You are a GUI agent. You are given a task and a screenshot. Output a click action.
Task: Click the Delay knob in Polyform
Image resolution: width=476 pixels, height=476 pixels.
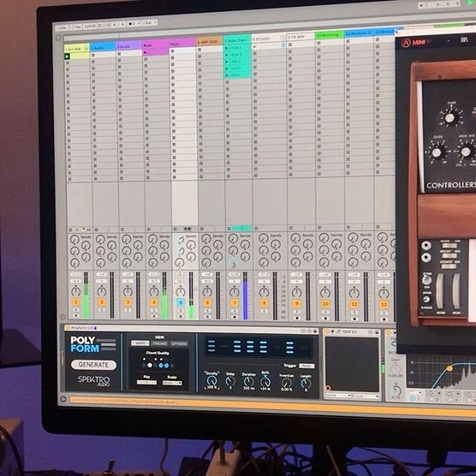(231, 382)
